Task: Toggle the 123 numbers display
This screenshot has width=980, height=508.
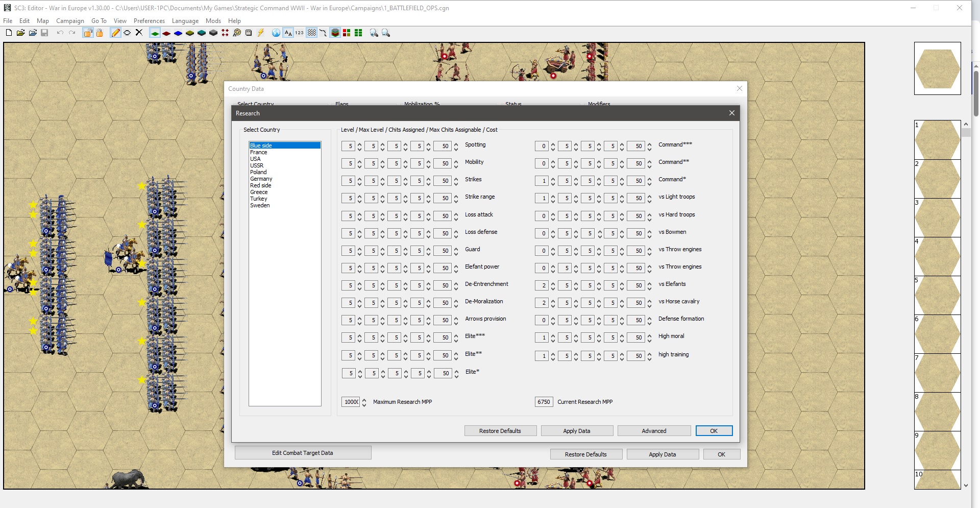Action: 300,33
